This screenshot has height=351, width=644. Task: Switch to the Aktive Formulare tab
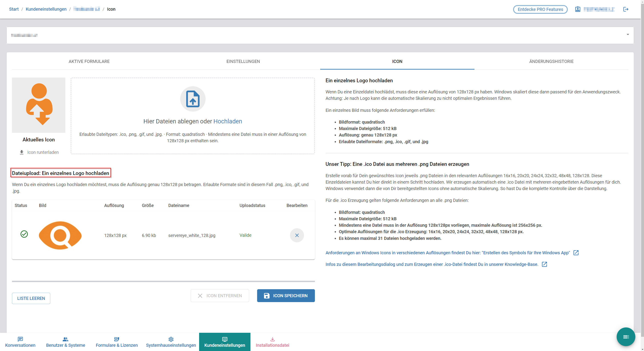point(89,61)
